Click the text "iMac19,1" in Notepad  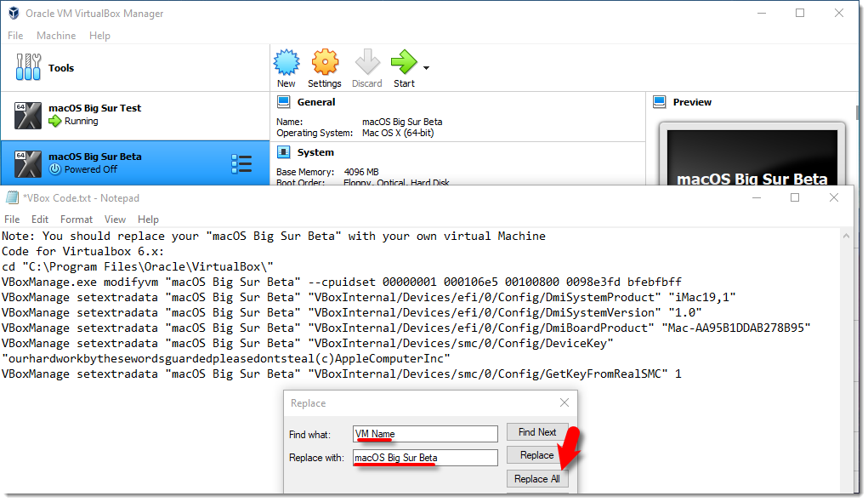pos(702,297)
